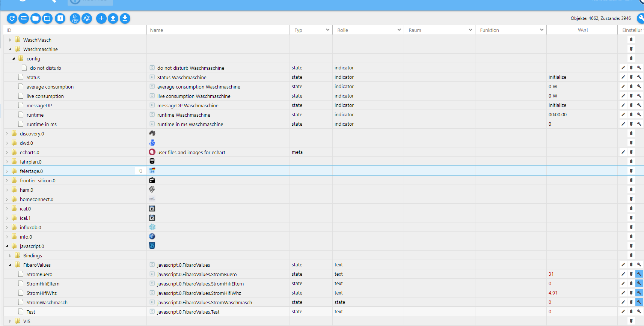The width and height of the screenshot is (644, 326).
Task: Edit the 'live consumption' object with the pencil
Action: click(x=623, y=96)
